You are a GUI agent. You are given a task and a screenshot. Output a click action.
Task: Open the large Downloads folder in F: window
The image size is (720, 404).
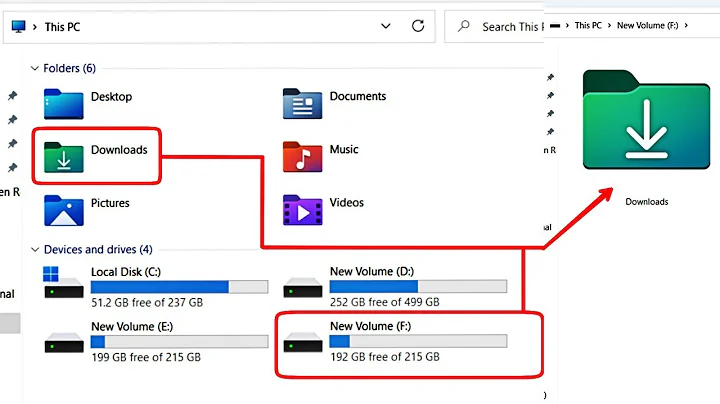point(646,120)
